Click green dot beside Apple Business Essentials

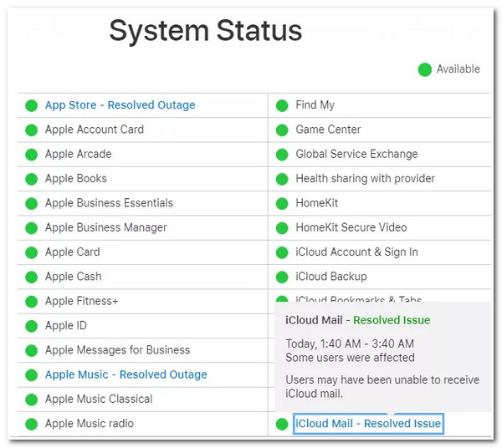pyautogui.click(x=32, y=204)
